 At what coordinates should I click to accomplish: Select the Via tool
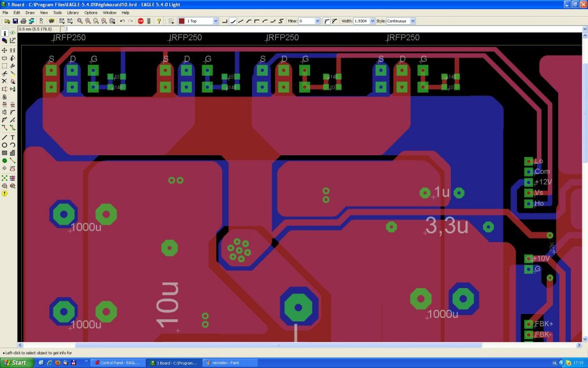[x=5, y=161]
